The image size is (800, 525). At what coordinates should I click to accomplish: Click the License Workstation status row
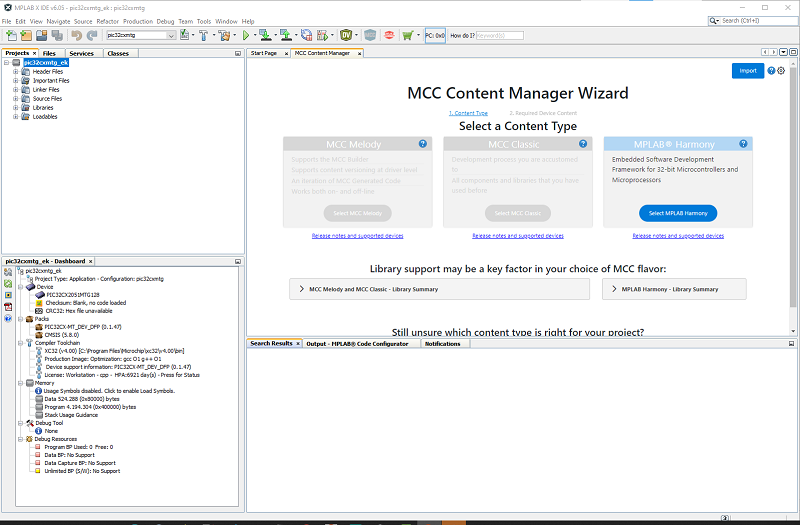click(122, 375)
